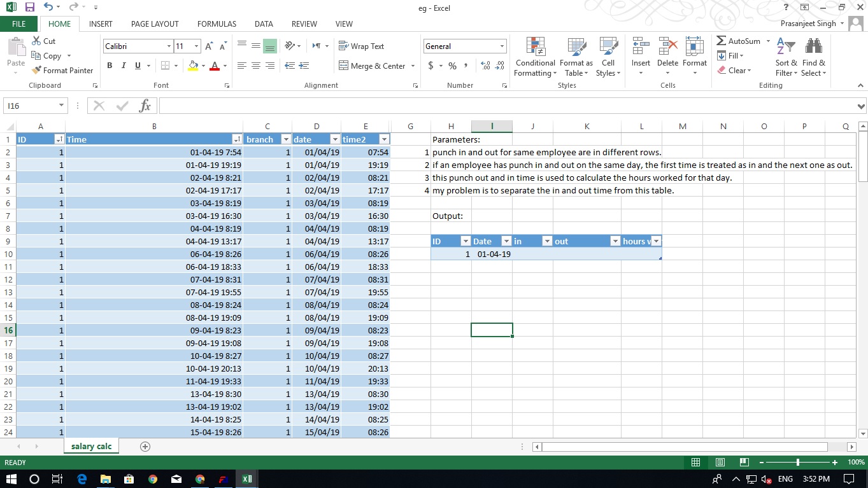
Task: Click the New sheet plus button
Action: [145, 447]
